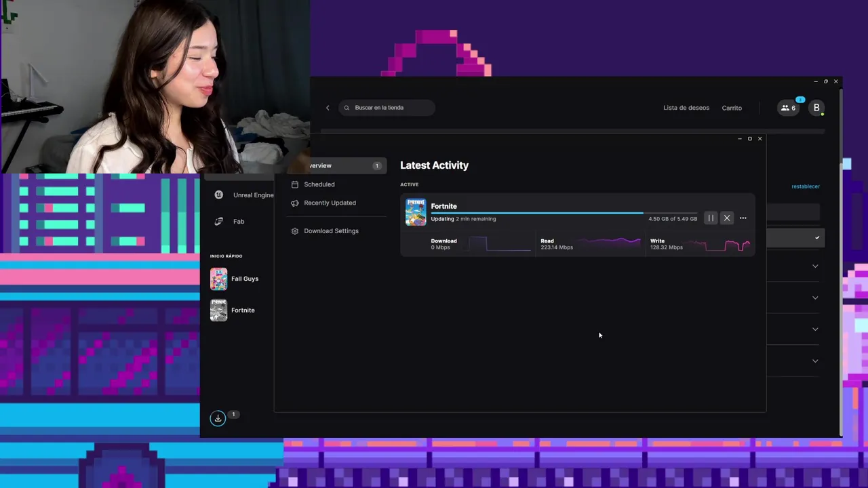This screenshot has width=868, height=488.
Task: Click the ACTIVE section label
Action: [x=409, y=184]
